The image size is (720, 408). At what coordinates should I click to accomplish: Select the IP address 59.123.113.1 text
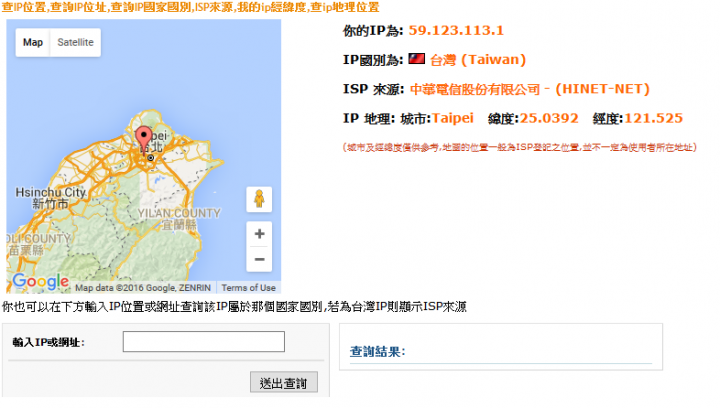(x=456, y=31)
